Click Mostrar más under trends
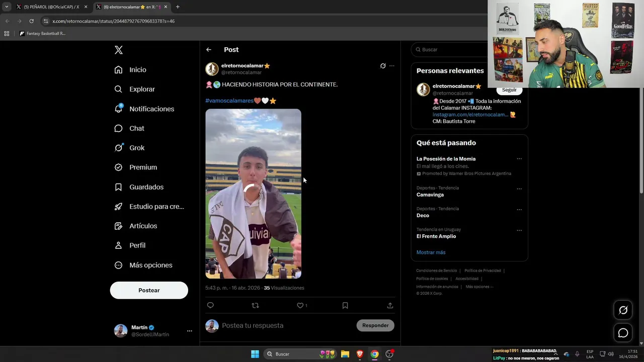The height and width of the screenshot is (362, 644). tap(431, 252)
